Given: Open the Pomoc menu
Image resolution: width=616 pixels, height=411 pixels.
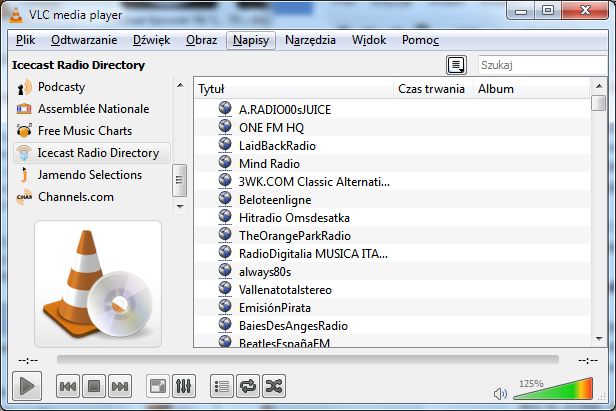Looking at the screenshot, I should 420,40.
